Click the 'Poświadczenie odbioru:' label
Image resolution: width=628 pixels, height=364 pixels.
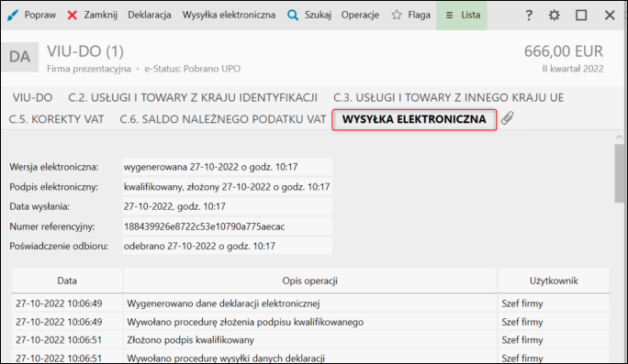pos(59,246)
